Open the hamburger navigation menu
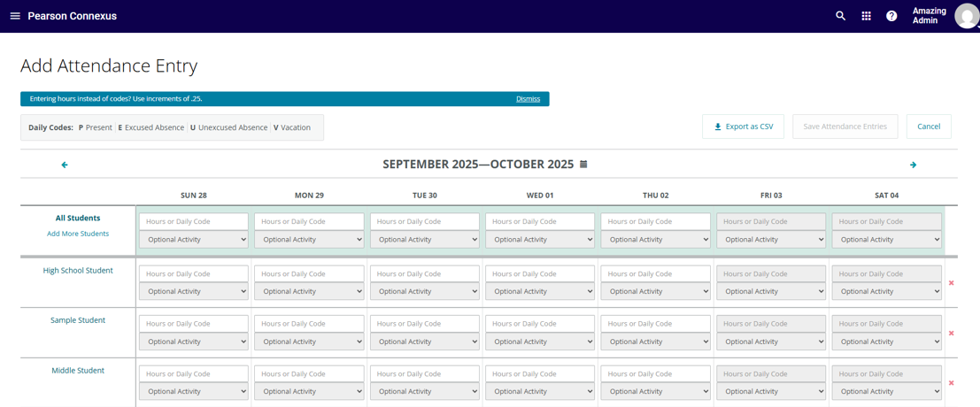The width and height of the screenshot is (980, 407). 15,16
